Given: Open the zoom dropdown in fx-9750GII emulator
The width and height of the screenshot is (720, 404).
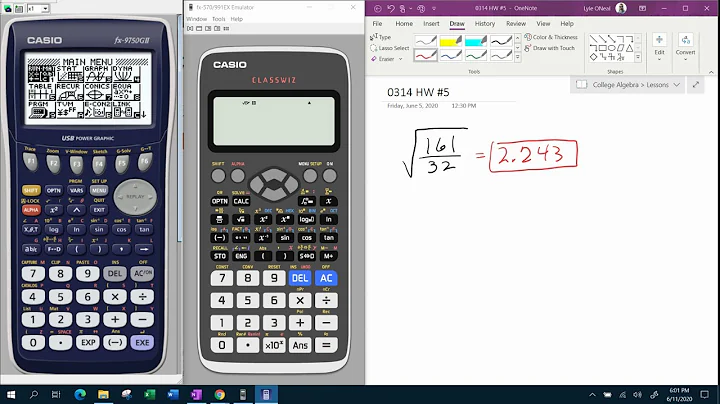Looking at the screenshot, I should tap(45, 9).
